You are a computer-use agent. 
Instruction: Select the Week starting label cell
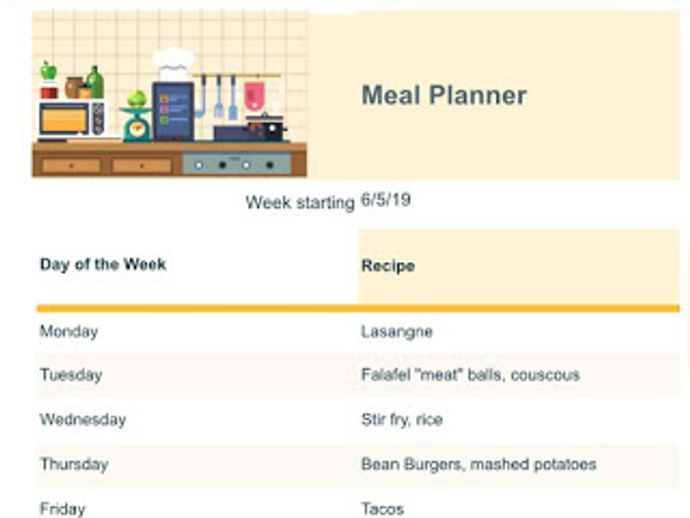[300, 202]
